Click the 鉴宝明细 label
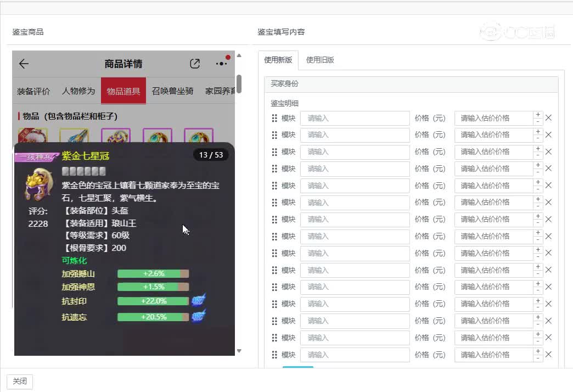The image size is (573, 392). pos(285,103)
